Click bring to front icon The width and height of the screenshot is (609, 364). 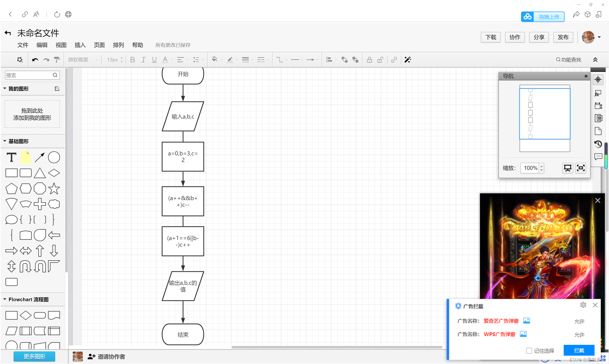344,60
